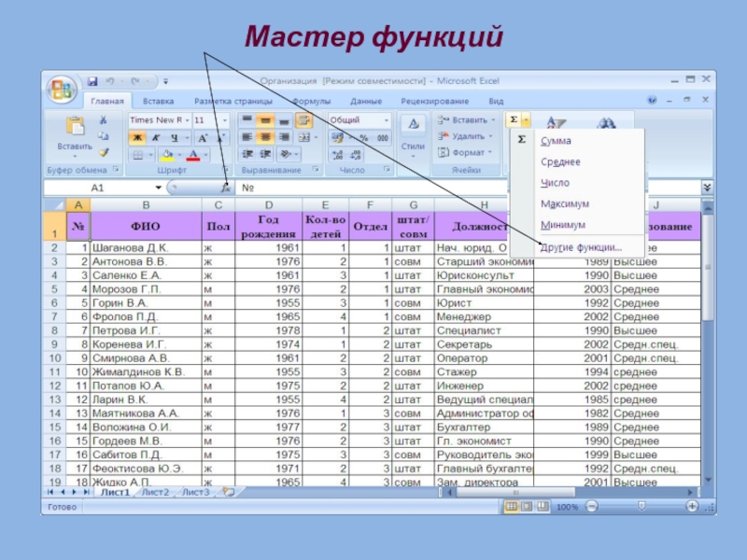Open the text orientation button
Viewport: 747px width, 560px height.
pos(286,154)
